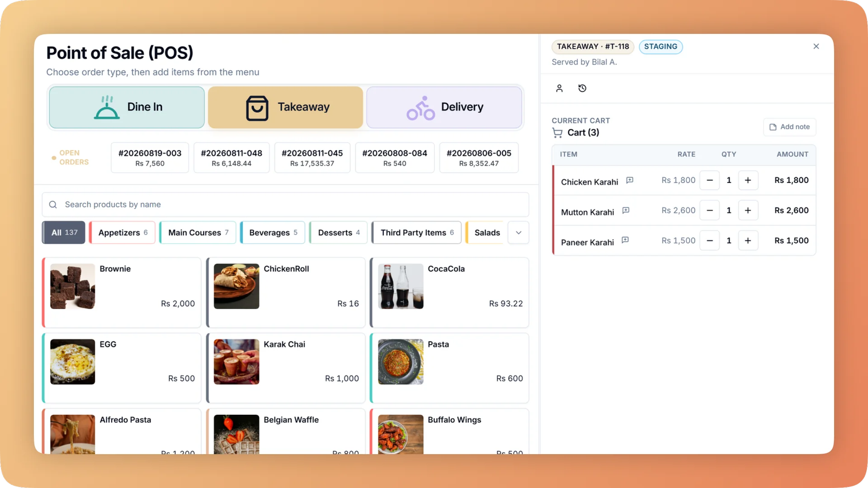The image size is (868, 488).
Task: Open order #20260808-084
Action: click(x=395, y=158)
